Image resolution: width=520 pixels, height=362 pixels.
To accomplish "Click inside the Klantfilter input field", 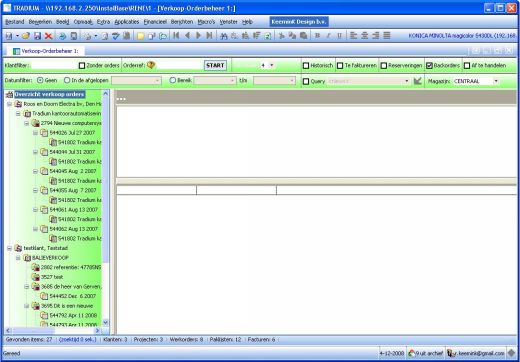I will (54, 65).
